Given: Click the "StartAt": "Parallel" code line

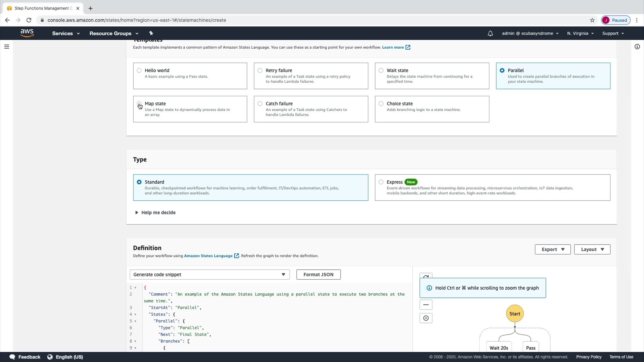Looking at the screenshot, I should point(175,308).
